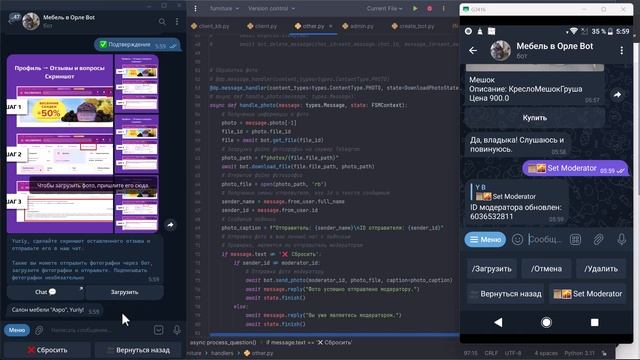Viewport: 640px width, 360px height.
Task: Open the Current File run configuration dropdown
Action: pos(384,9)
